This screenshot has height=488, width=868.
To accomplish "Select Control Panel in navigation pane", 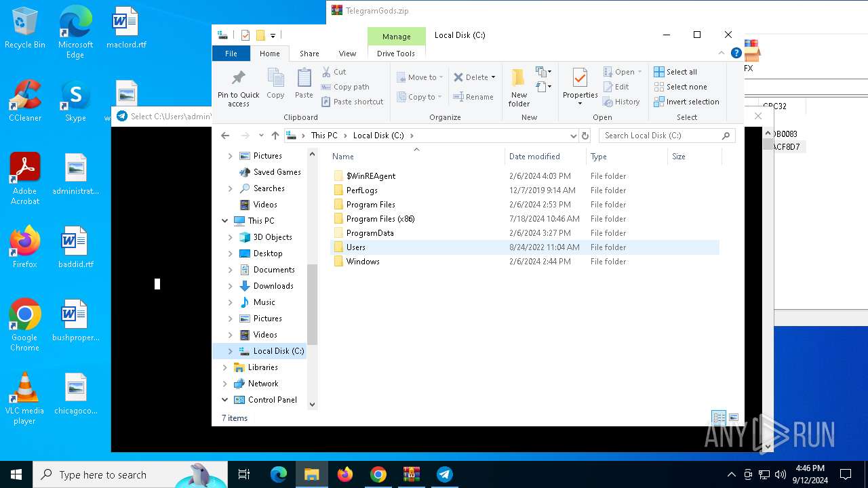I will tap(273, 400).
